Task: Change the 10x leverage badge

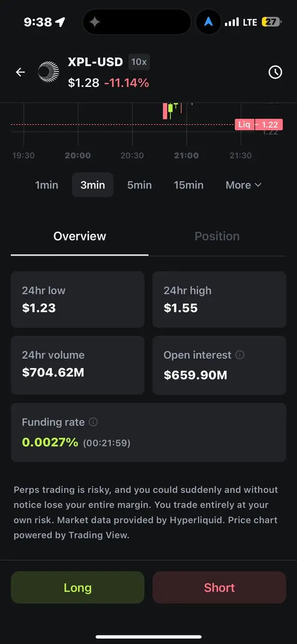Action: 139,62
